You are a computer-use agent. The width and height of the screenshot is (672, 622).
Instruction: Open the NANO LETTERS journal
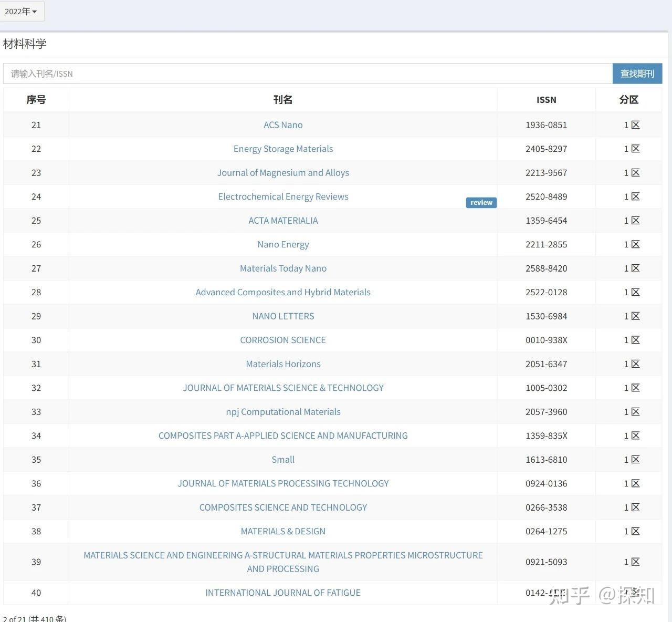(283, 316)
